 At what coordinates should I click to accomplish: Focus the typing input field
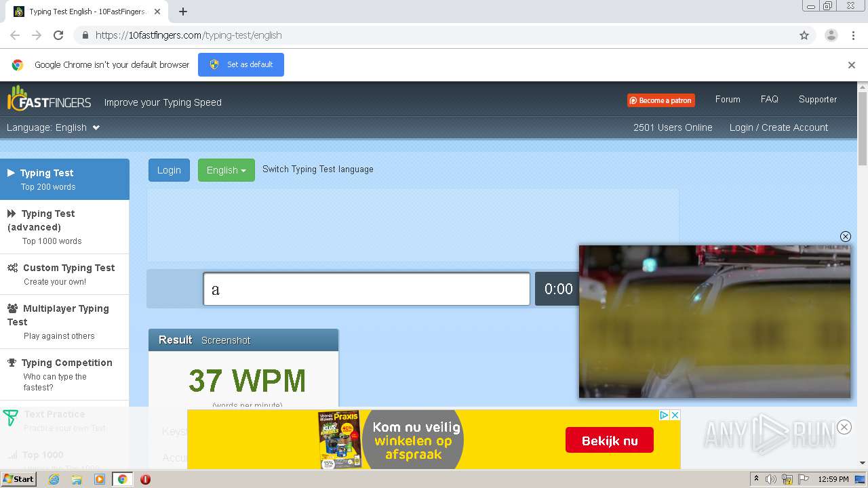tap(366, 289)
